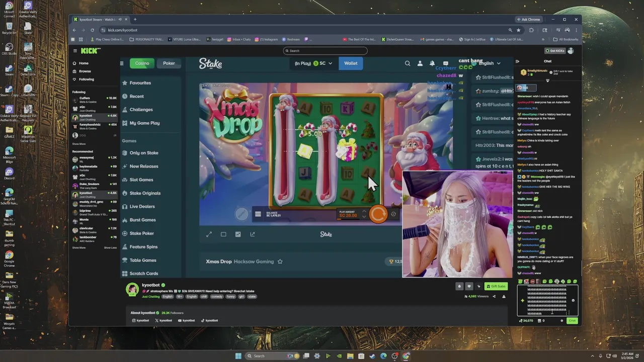This screenshot has width=644, height=362.
Task: Open Duke_Snukem recommended channel
Action: pyautogui.click(x=94, y=186)
